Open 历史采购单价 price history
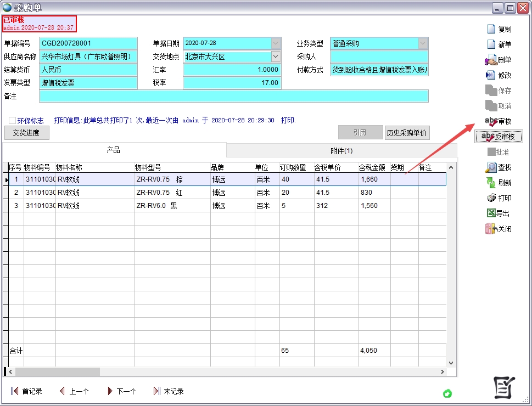The image size is (532, 406). (x=407, y=133)
